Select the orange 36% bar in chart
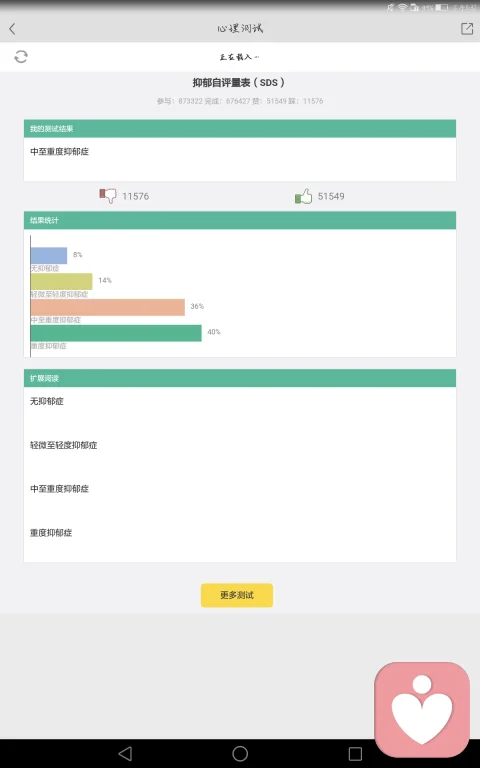 pyautogui.click(x=108, y=307)
